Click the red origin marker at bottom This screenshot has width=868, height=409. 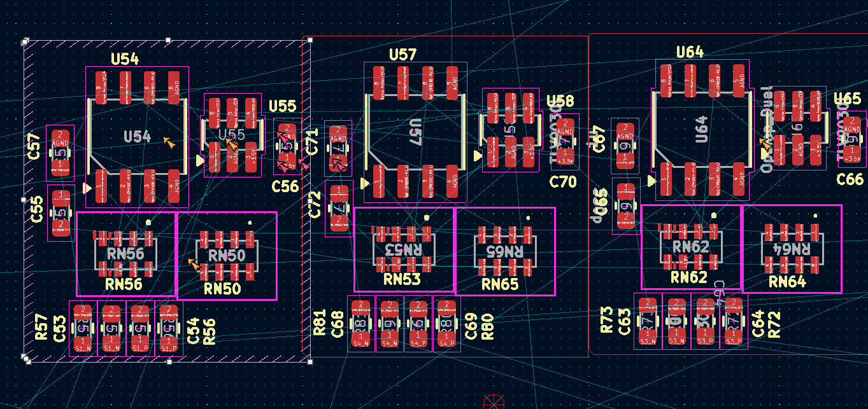coord(494,402)
